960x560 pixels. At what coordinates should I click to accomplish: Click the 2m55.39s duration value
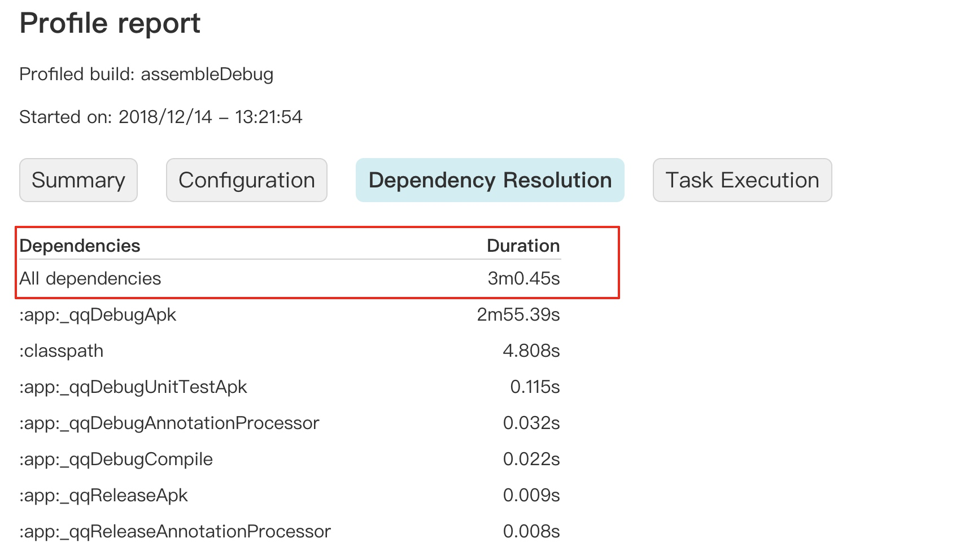518,314
